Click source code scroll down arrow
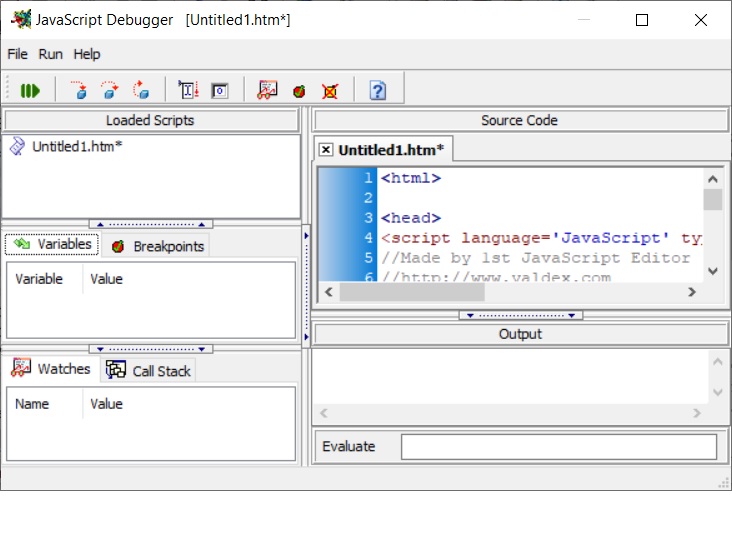Screen dimensions: 732x545 712,271
